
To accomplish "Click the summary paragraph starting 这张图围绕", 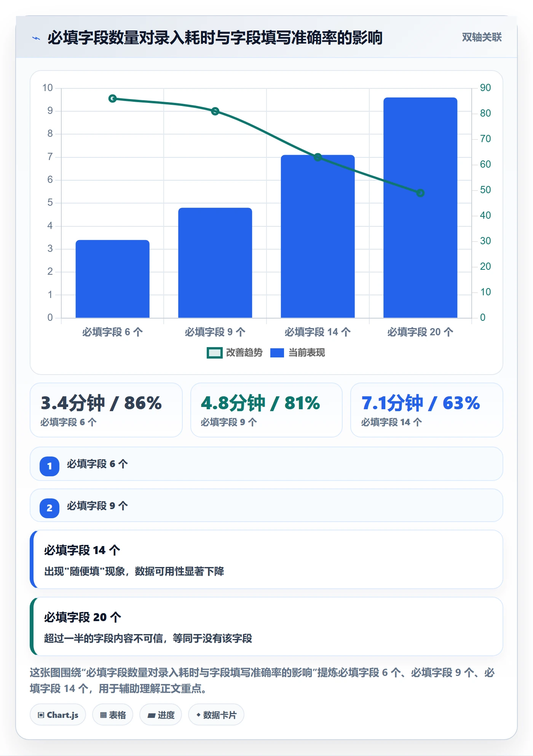I will (262, 681).
